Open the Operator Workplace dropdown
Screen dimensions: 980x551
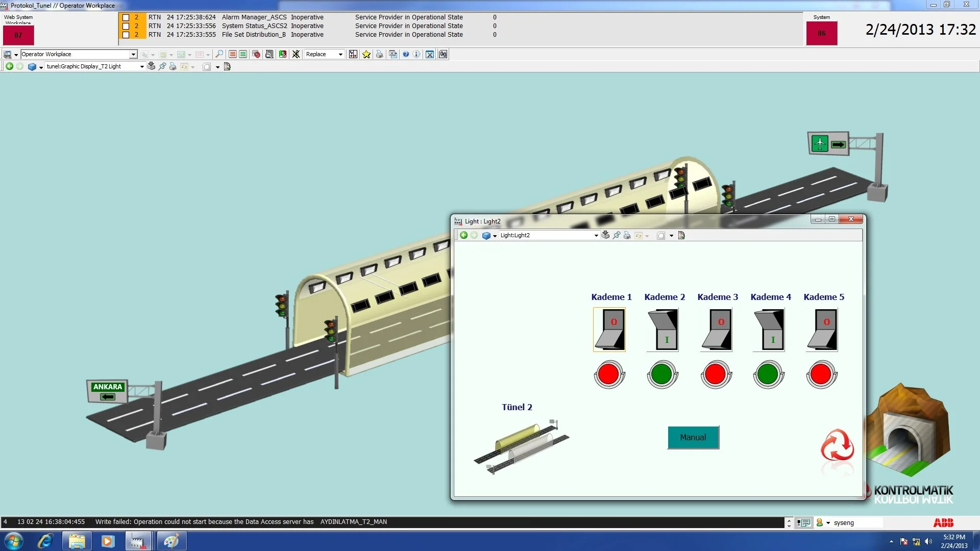coord(133,54)
